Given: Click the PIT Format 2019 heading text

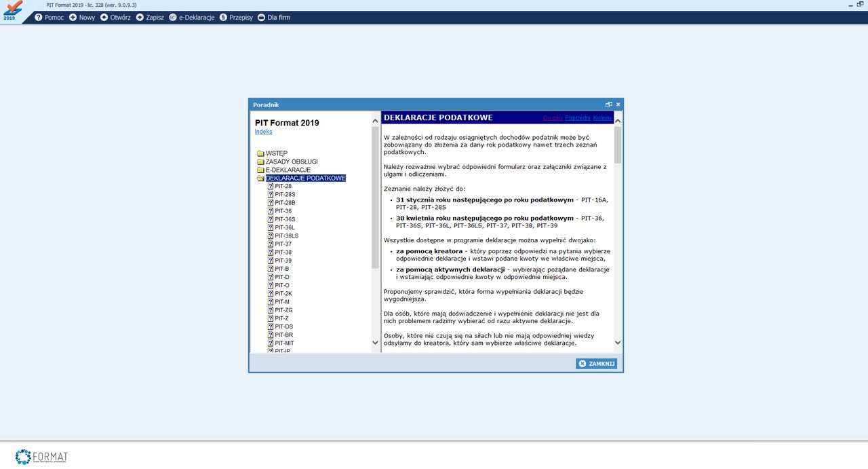Looking at the screenshot, I should pos(287,123).
